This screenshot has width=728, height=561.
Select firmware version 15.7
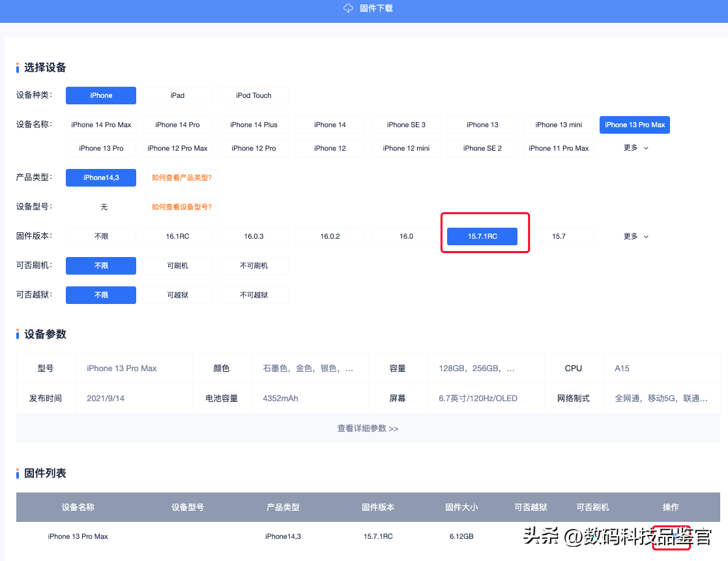click(x=559, y=236)
